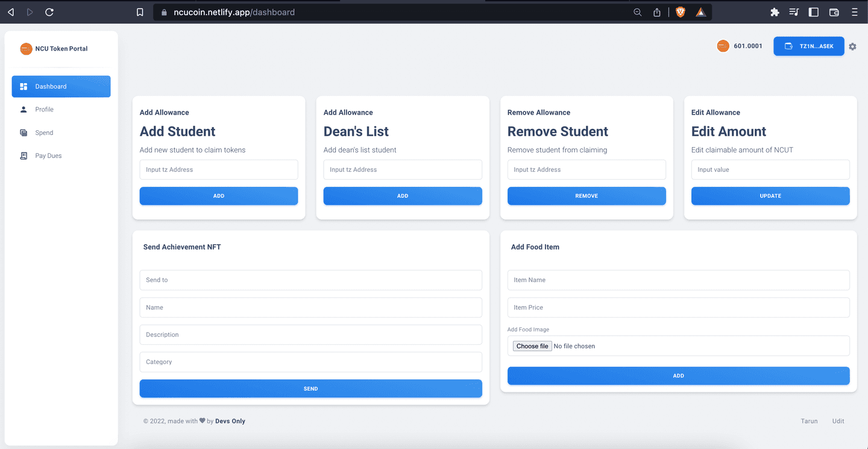The width and height of the screenshot is (868, 449).
Task: Focus the Item Name field
Action: (x=679, y=280)
